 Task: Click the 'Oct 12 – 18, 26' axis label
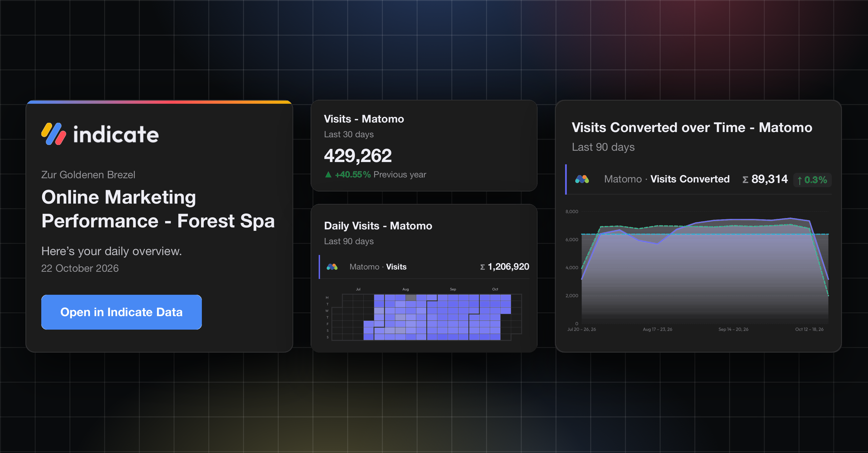(x=809, y=329)
